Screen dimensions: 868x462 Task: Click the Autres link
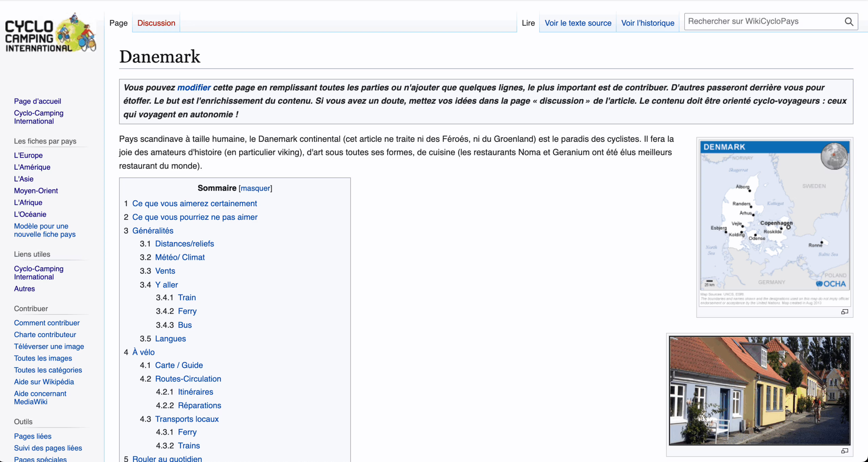(24, 289)
